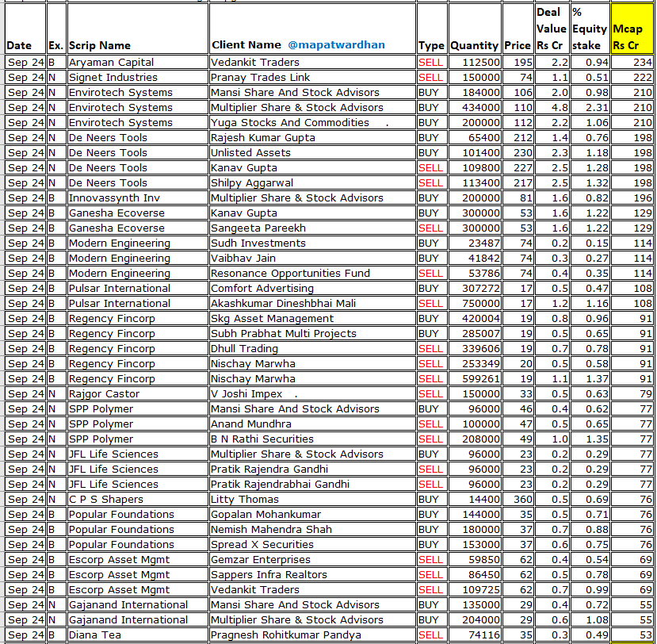This screenshot has height=644, width=657.
Task: Click the Mcap value 53
Action: (632, 635)
